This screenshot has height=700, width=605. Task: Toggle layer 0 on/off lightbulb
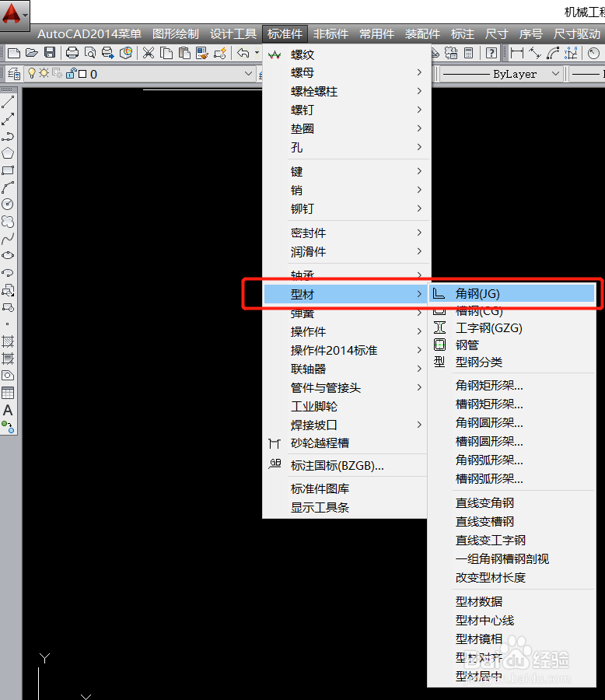click(31, 73)
